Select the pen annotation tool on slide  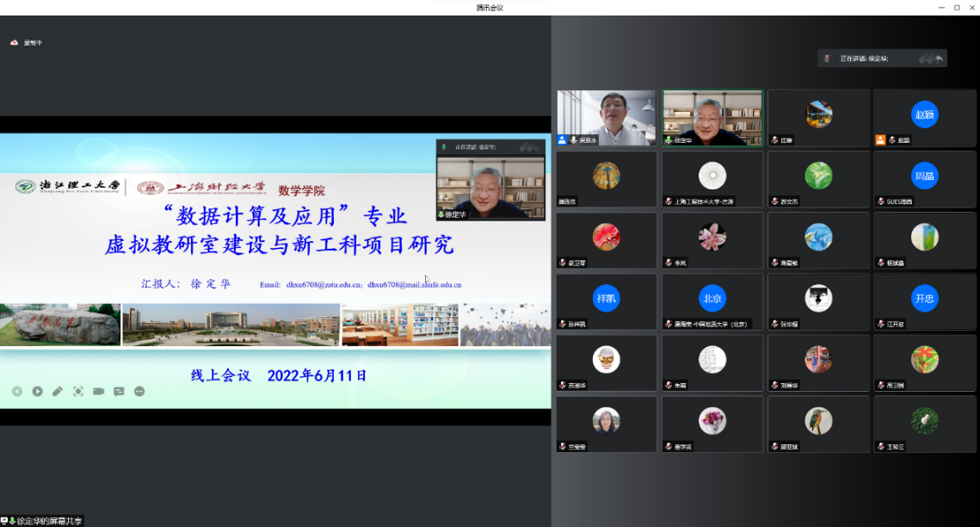tap(58, 391)
